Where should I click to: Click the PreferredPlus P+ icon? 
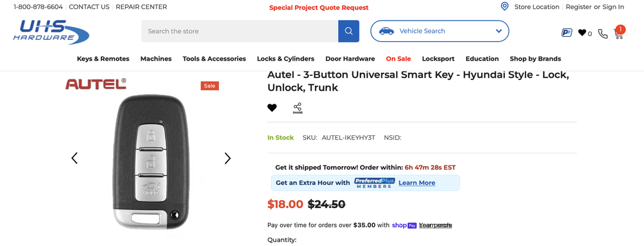[x=567, y=33]
